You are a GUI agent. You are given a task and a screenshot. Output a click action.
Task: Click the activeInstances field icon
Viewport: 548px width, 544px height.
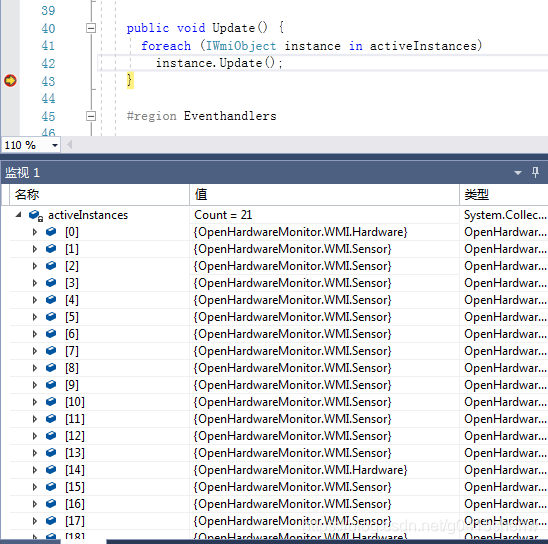click(36, 215)
